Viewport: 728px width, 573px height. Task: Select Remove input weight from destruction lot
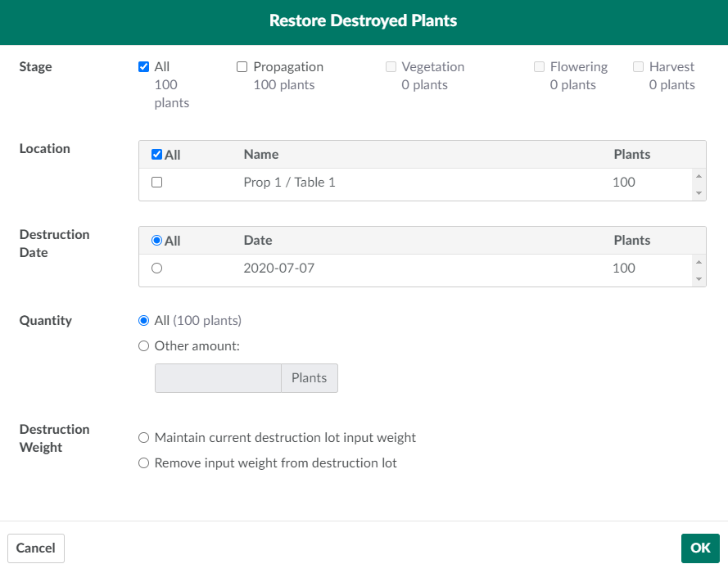[144, 463]
